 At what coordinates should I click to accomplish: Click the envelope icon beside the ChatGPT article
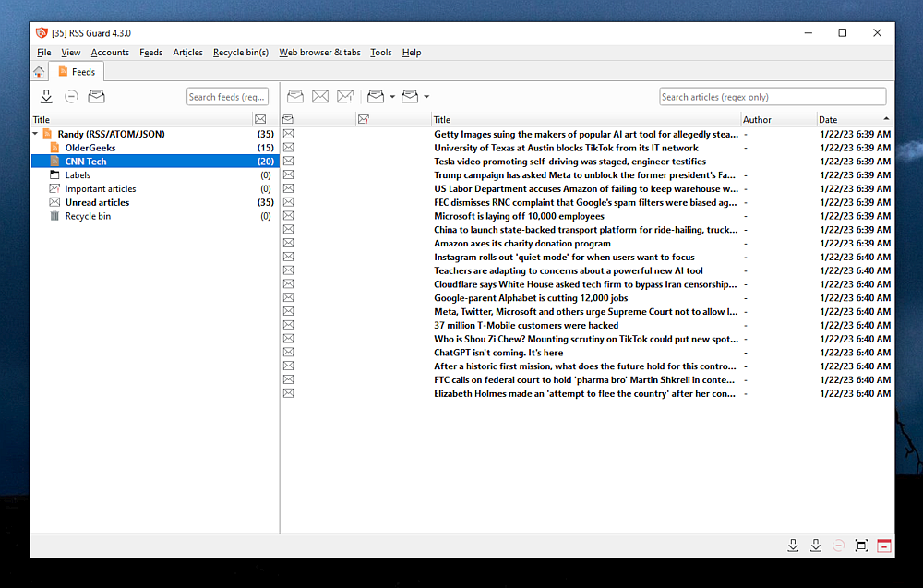pyautogui.click(x=288, y=353)
